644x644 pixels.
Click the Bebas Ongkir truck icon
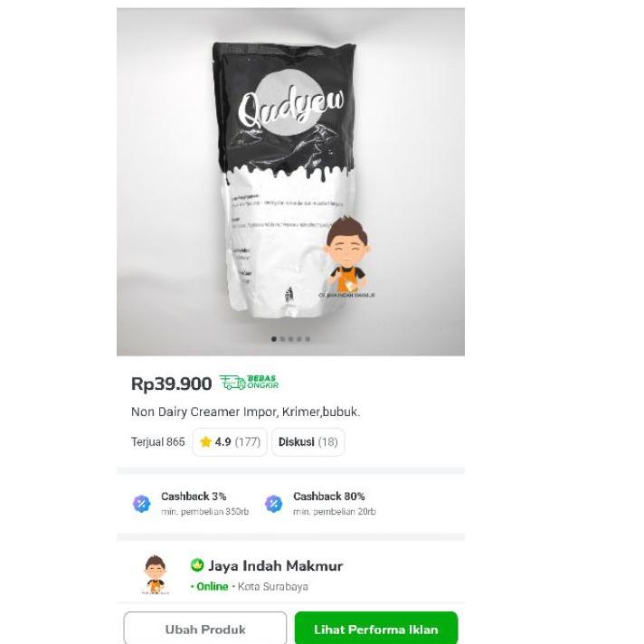click(x=232, y=383)
